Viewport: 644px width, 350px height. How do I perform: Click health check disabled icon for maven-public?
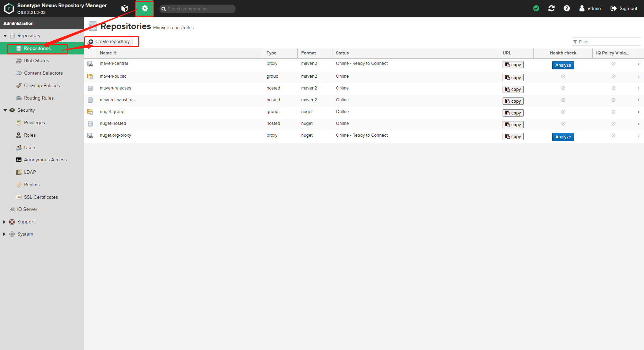[x=563, y=77]
